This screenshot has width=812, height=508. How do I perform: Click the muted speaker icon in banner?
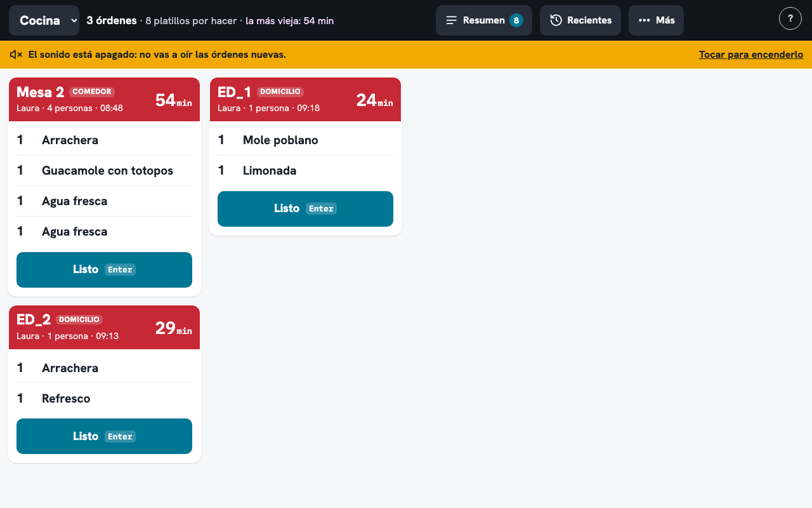point(16,55)
